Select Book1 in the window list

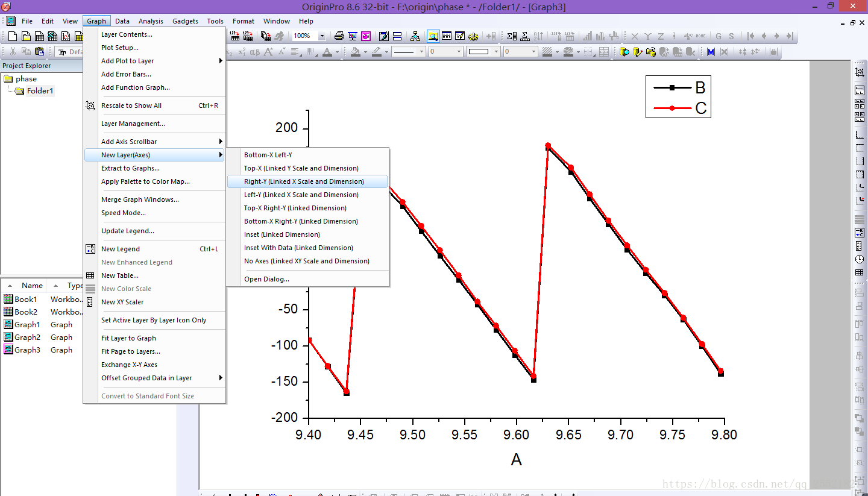tap(26, 299)
